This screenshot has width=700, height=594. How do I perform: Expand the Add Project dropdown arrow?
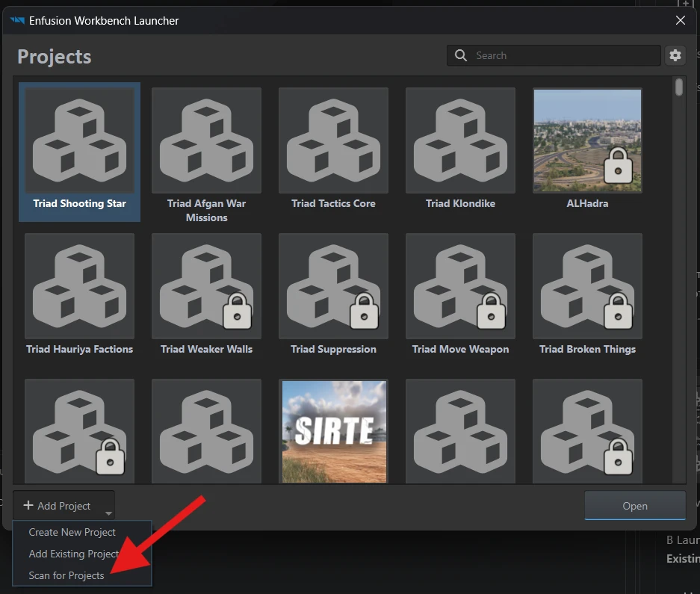click(108, 513)
